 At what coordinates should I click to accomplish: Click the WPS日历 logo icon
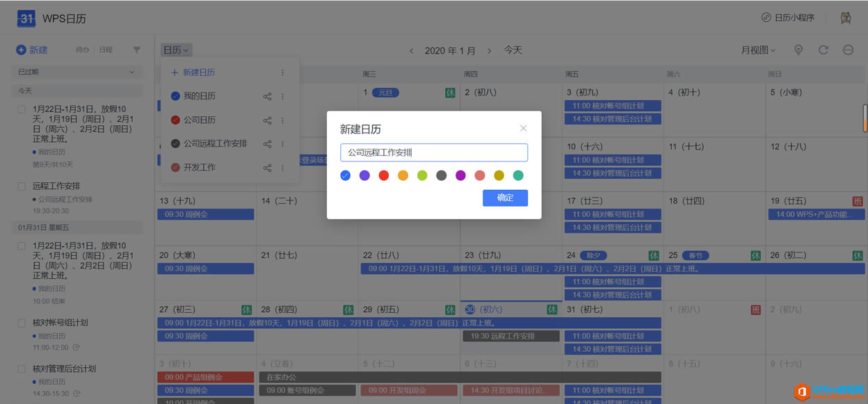[x=26, y=19]
